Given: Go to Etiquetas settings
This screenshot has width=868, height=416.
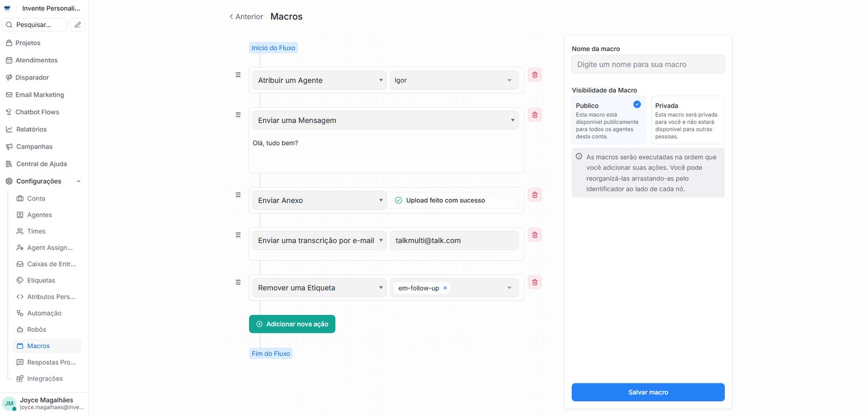Looking at the screenshot, I should click(41, 280).
